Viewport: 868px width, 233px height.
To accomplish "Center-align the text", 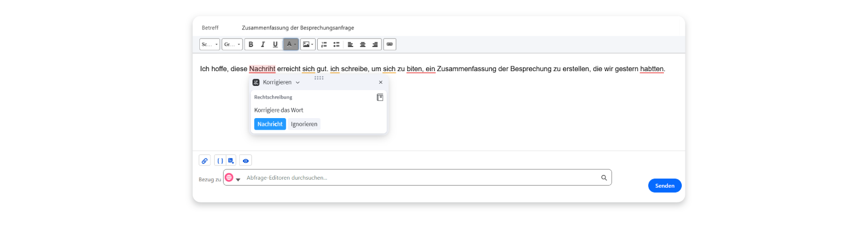I will [x=363, y=44].
